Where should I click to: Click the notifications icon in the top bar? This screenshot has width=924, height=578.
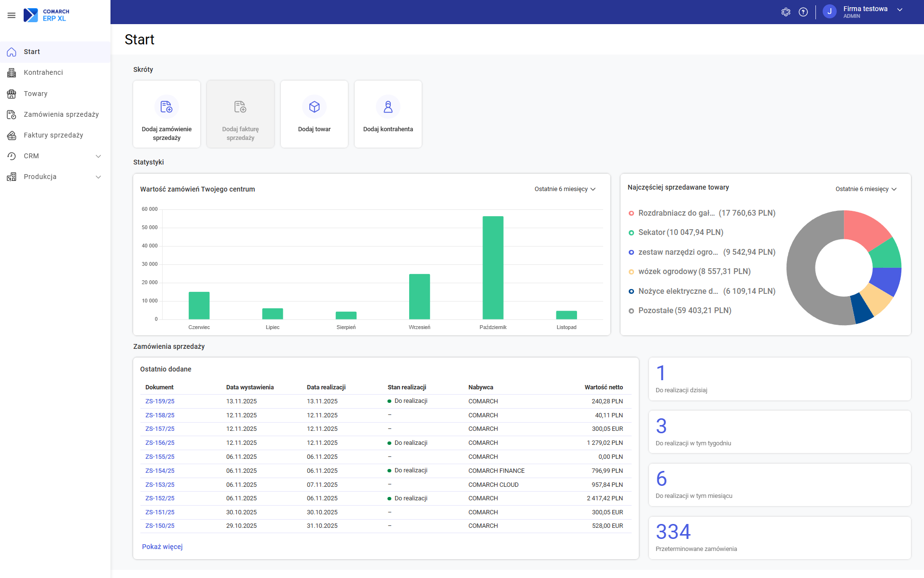pyautogui.click(x=786, y=12)
